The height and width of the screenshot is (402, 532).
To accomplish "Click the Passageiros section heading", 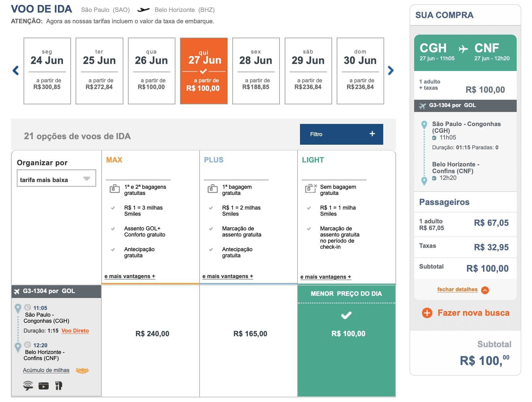I will click(444, 202).
